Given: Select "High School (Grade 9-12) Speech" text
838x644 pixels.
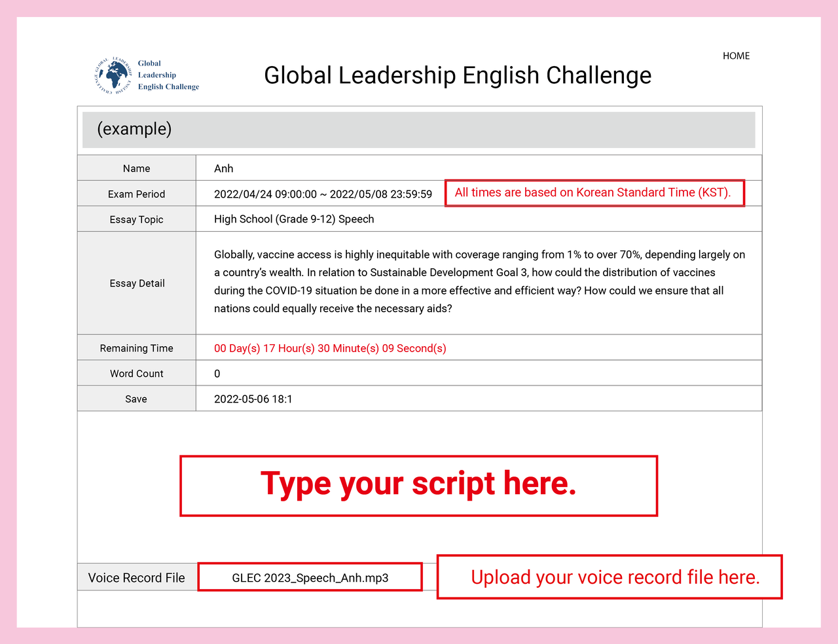Looking at the screenshot, I should point(294,219).
